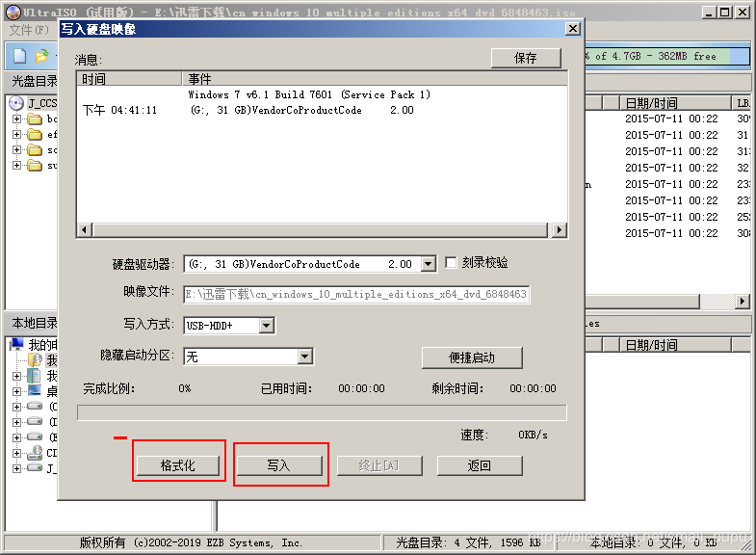
Task: Click the 时间 column header in messages
Action: 129,79
